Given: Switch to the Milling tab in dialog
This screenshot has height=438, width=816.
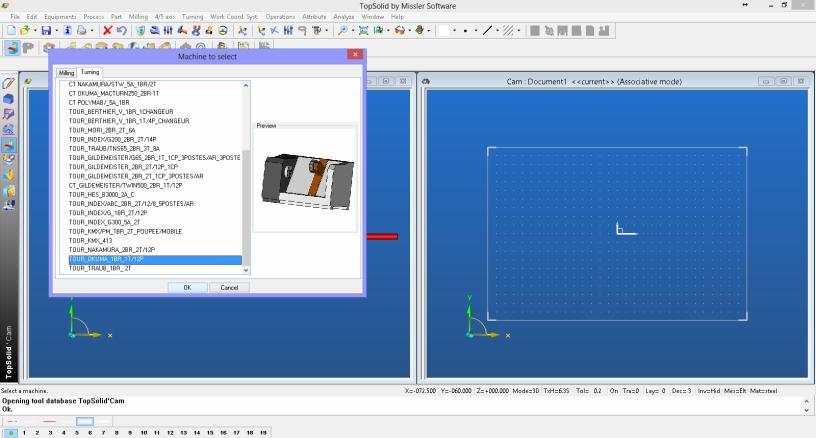Looking at the screenshot, I should tap(67, 73).
